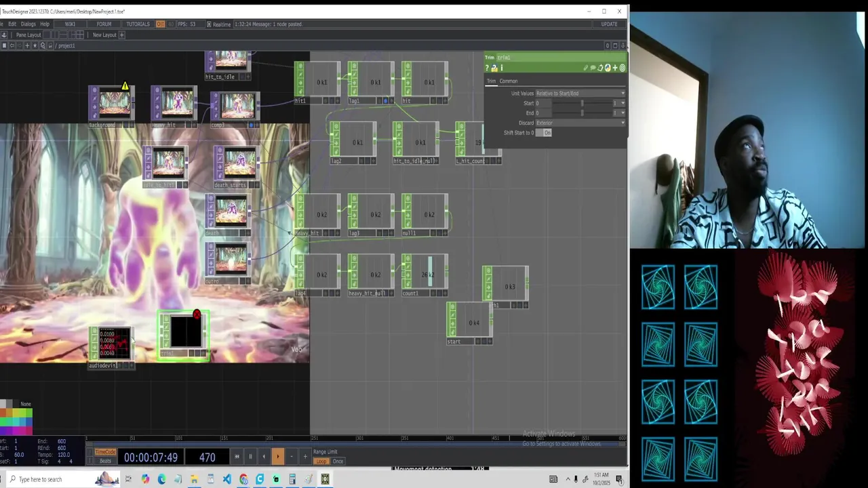
Task: Select the count1 node
Action: click(x=425, y=276)
